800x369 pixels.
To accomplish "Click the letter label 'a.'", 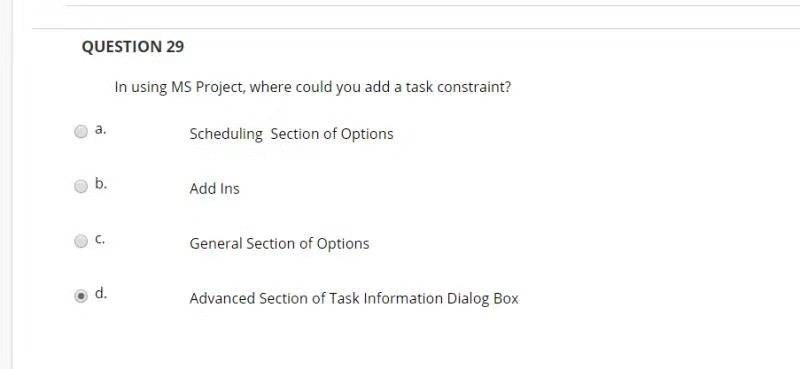I will click(101, 129).
